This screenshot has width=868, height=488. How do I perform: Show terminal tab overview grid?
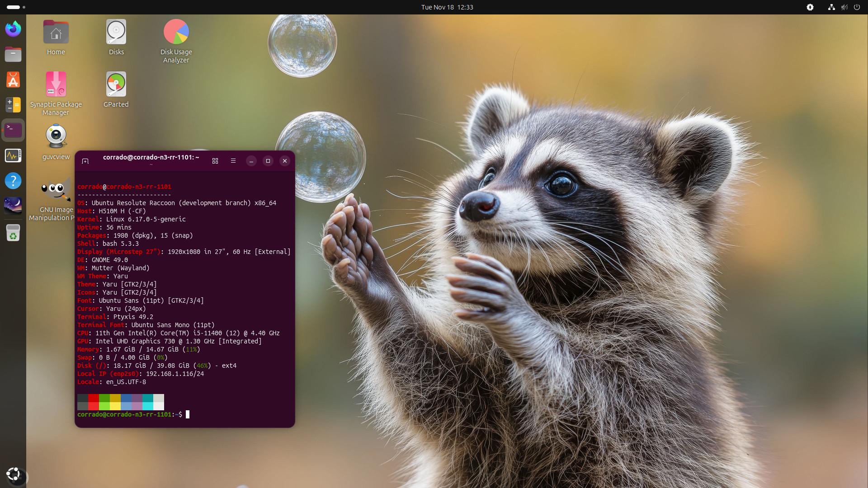(x=215, y=161)
